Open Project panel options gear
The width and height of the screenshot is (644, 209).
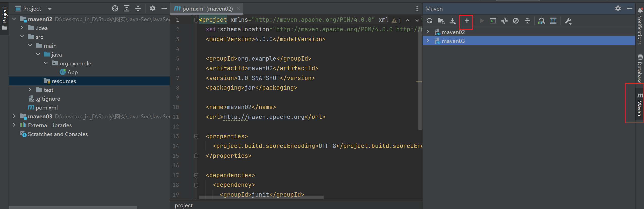point(153,8)
